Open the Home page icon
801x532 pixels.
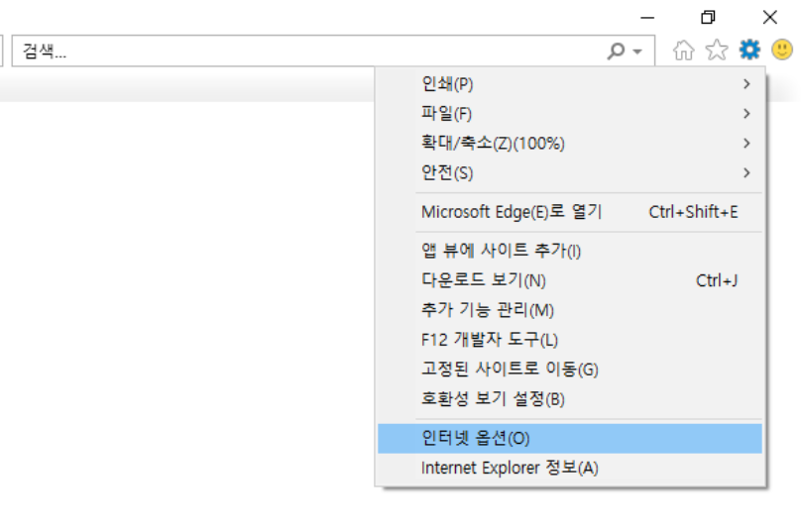tap(683, 51)
